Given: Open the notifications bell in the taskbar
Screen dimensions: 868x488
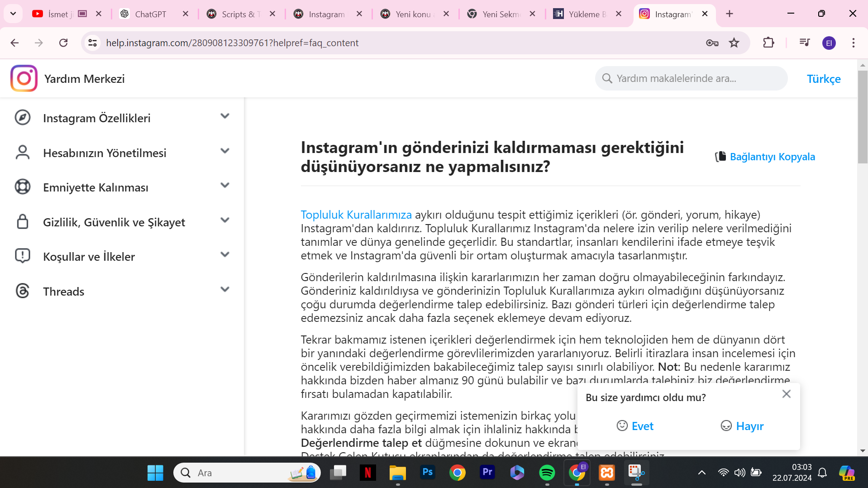Looking at the screenshot, I should 823,473.
